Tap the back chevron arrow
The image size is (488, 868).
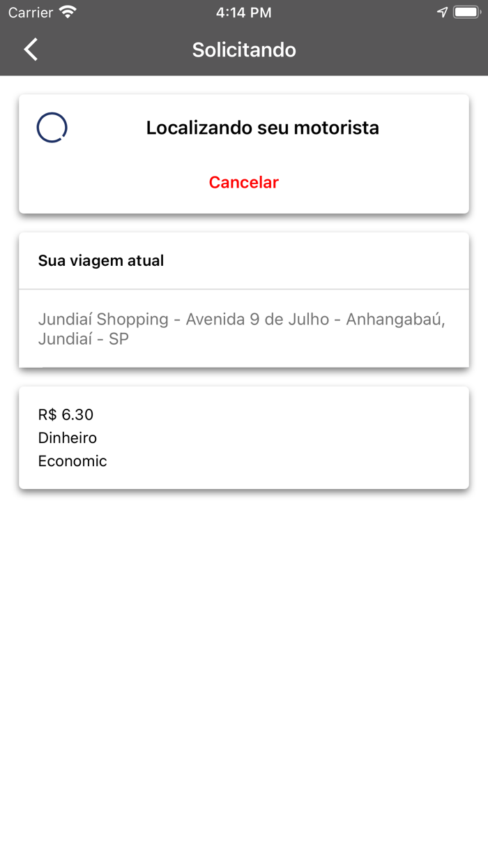pos(29,50)
